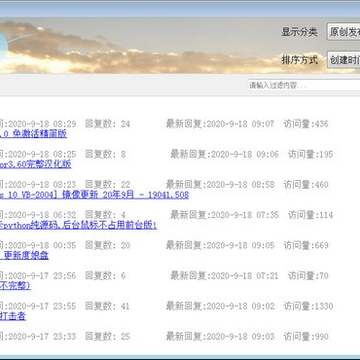Click the 回复数: 22 reply count

[107, 185]
